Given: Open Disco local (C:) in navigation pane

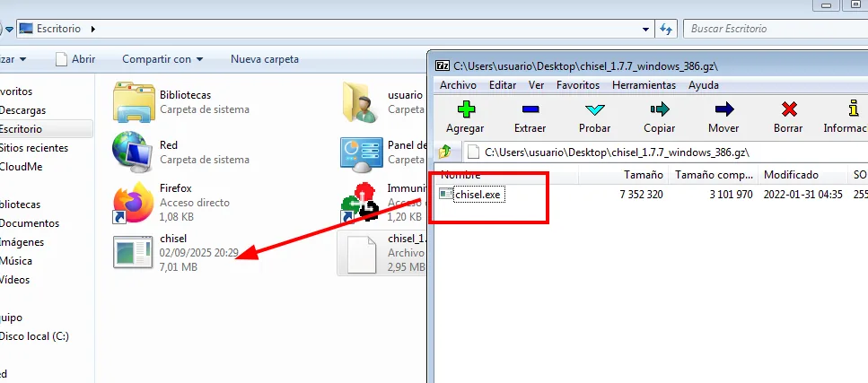Looking at the screenshot, I should pyautogui.click(x=34, y=336).
